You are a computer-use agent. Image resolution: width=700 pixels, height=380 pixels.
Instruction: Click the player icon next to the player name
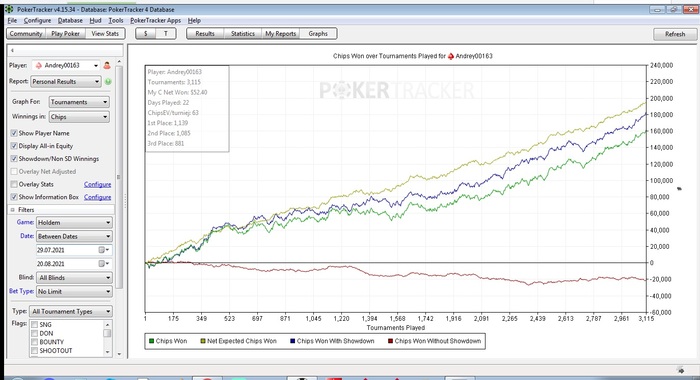[107, 65]
